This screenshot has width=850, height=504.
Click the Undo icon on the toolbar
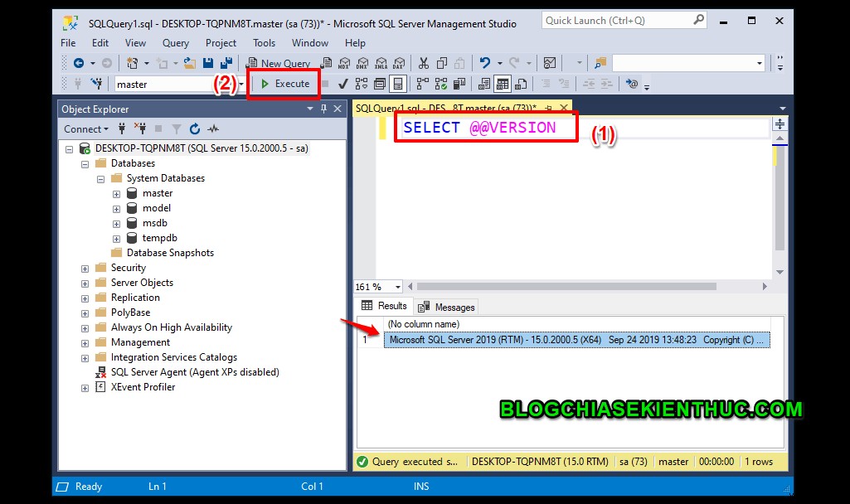(x=485, y=62)
